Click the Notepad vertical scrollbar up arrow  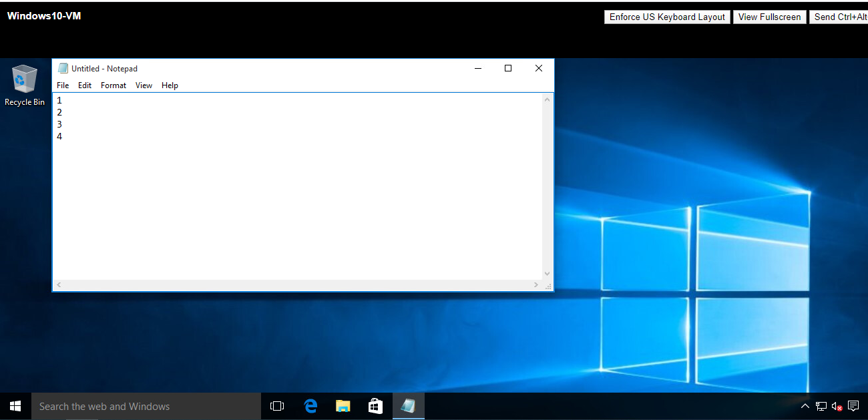[548, 99]
